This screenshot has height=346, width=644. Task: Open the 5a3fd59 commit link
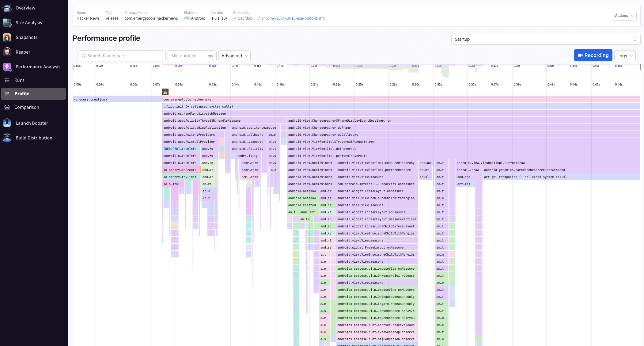pos(244,18)
